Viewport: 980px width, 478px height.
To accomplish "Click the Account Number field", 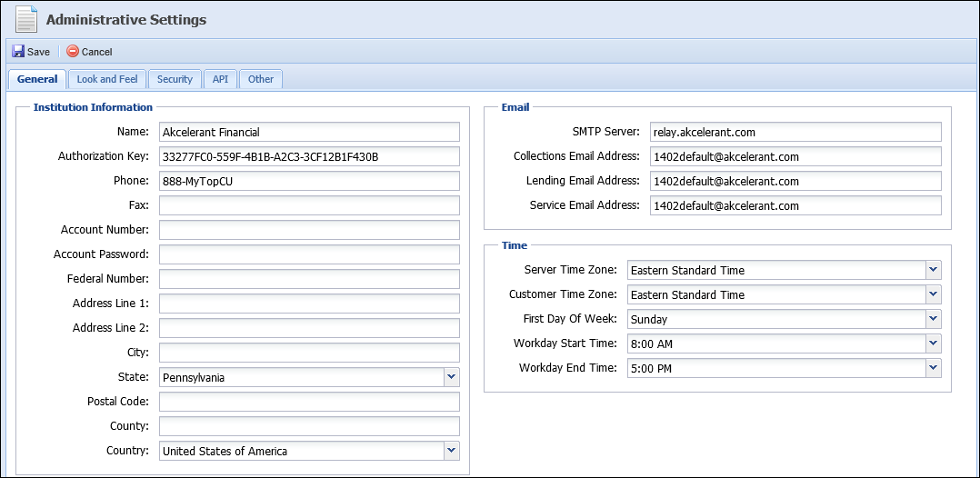I will (309, 230).
